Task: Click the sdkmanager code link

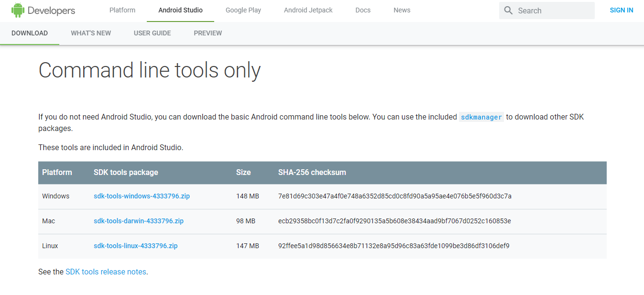Action: click(x=481, y=117)
